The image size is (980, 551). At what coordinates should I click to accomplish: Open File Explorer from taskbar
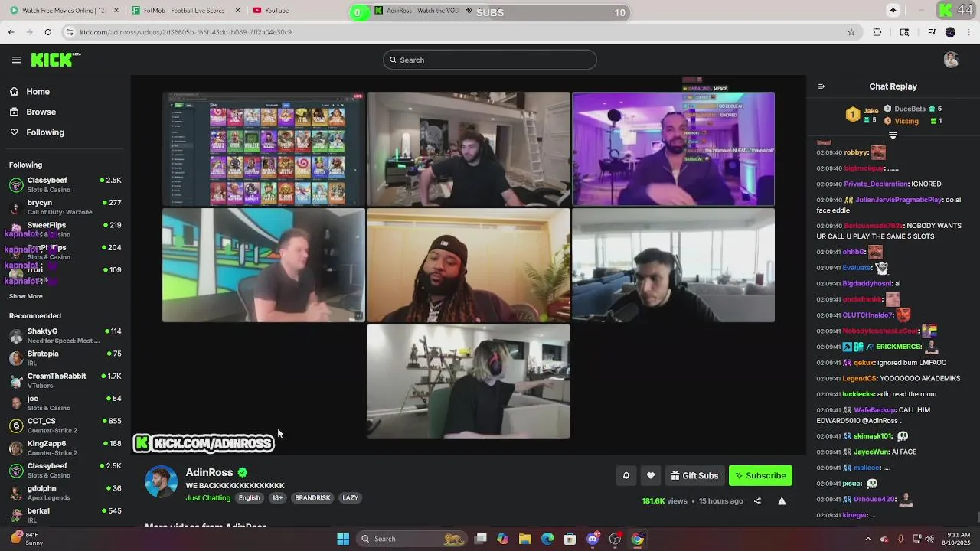click(x=525, y=539)
